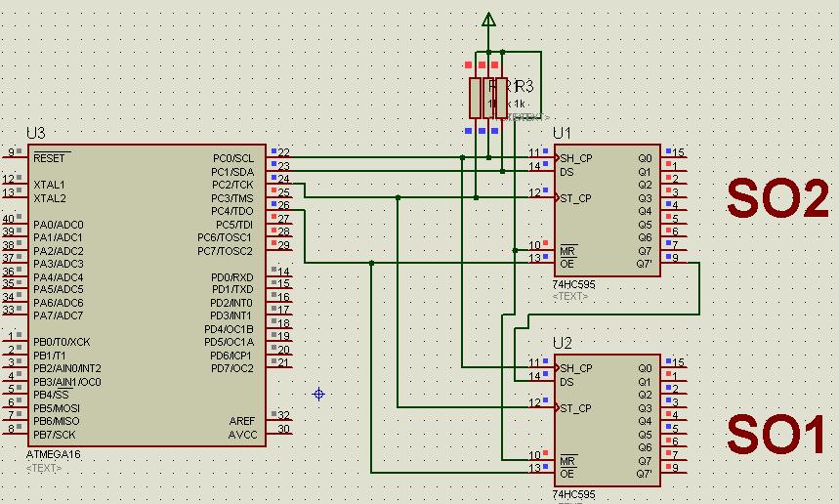Click the MR pin label on U2
The image size is (839, 504).
[x=567, y=461]
